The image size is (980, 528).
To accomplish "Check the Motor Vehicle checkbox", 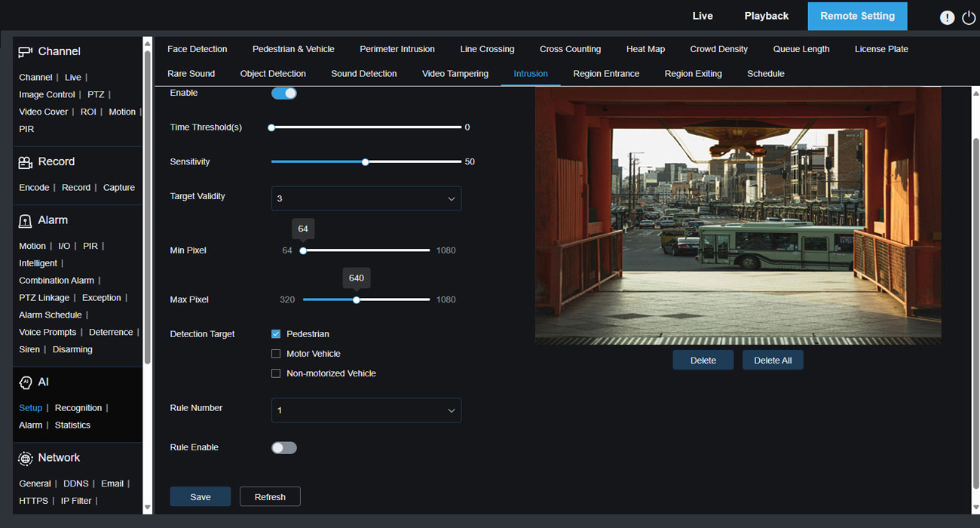I will click(276, 354).
